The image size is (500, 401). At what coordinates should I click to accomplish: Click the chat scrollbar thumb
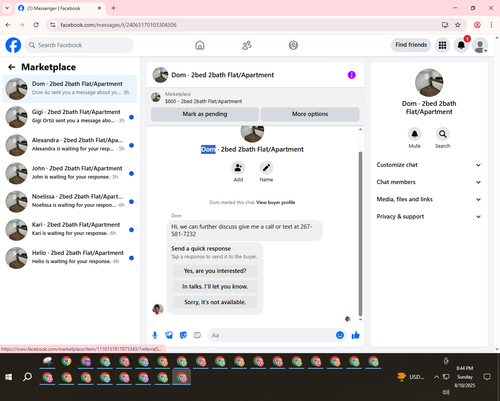pyautogui.click(x=360, y=233)
